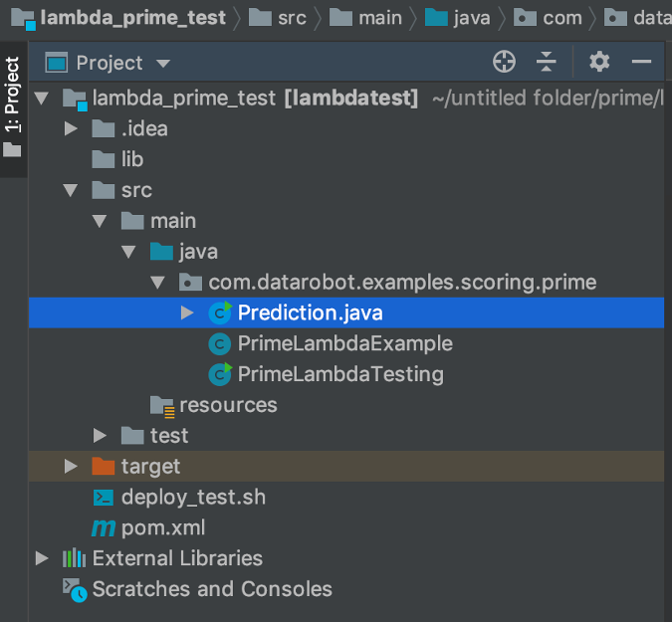Viewport: 672px width, 622px height.
Task: Open the Project panel settings gear
Action: click(598, 63)
